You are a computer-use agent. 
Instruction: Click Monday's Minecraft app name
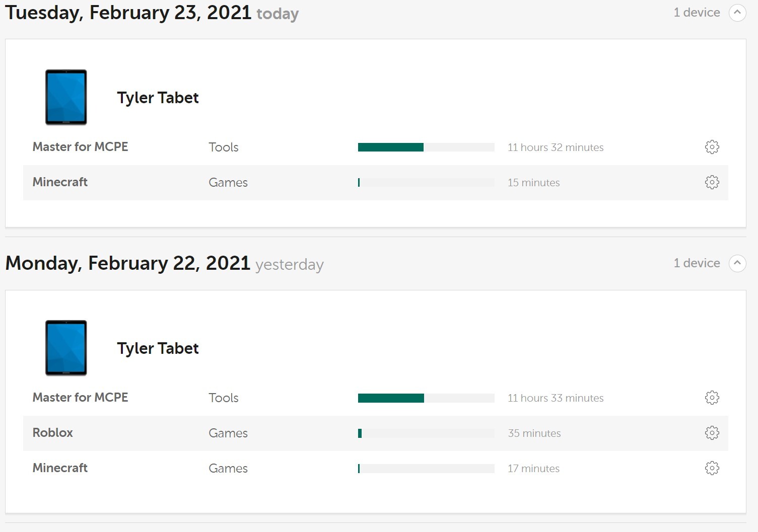(x=60, y=468)
